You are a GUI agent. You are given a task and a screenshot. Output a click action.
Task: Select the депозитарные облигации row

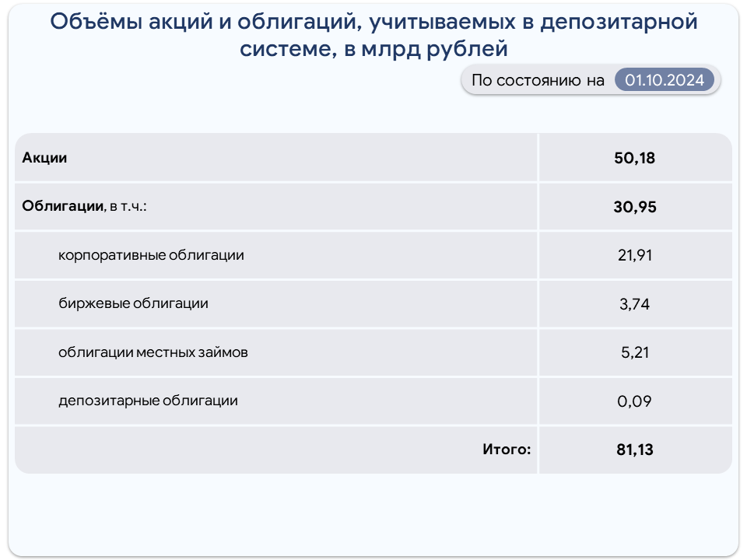[275, 401]
